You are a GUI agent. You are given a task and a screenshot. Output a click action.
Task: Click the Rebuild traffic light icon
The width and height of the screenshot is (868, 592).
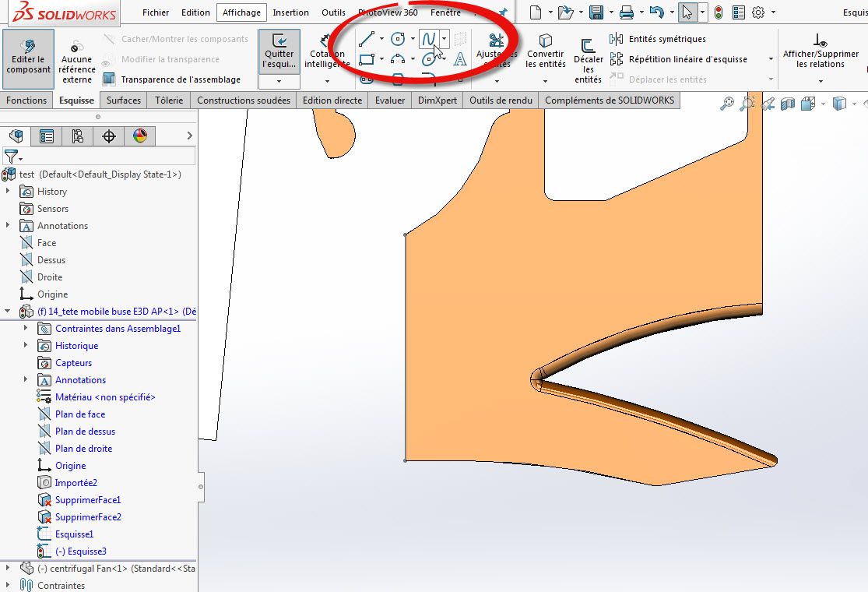click(718, 12)
